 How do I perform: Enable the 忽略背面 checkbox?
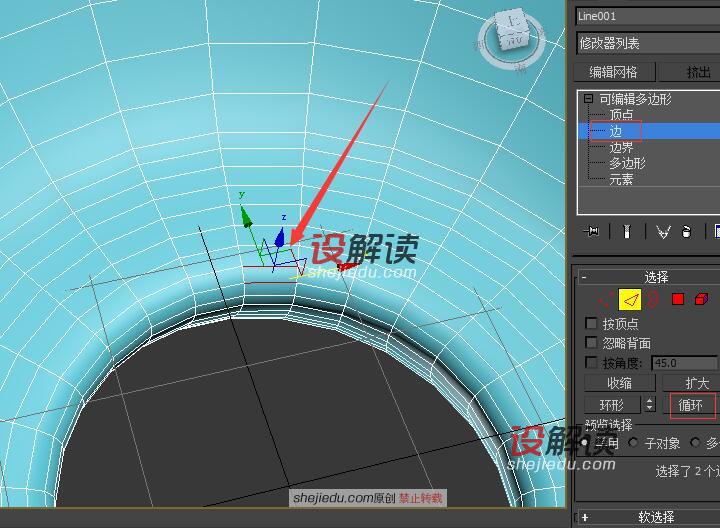tap(591, 343)
